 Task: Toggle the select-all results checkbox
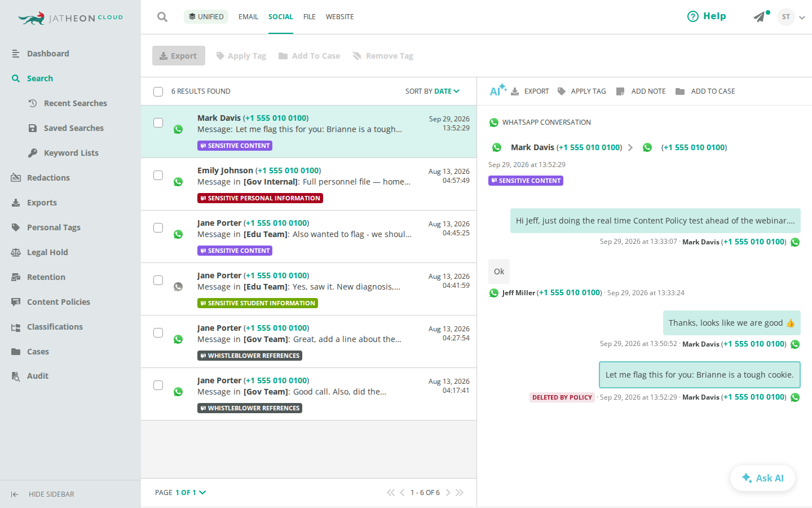click(x=158, y=91)
